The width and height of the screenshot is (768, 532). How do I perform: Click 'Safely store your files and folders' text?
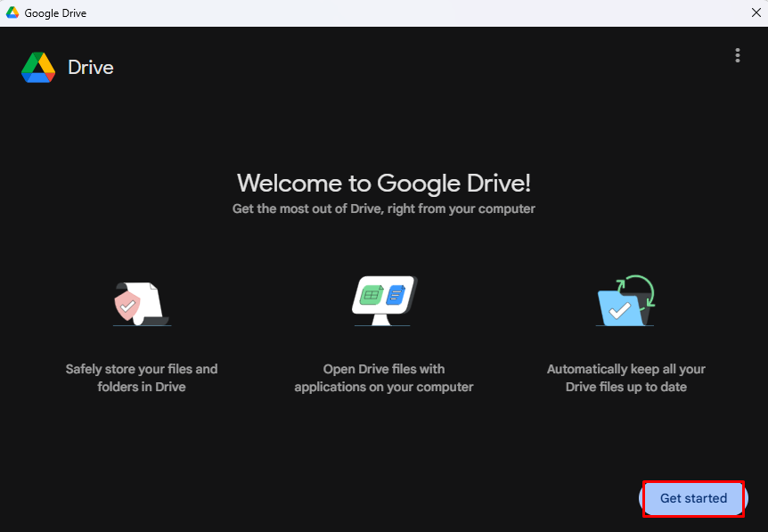[x=142, y=378]
